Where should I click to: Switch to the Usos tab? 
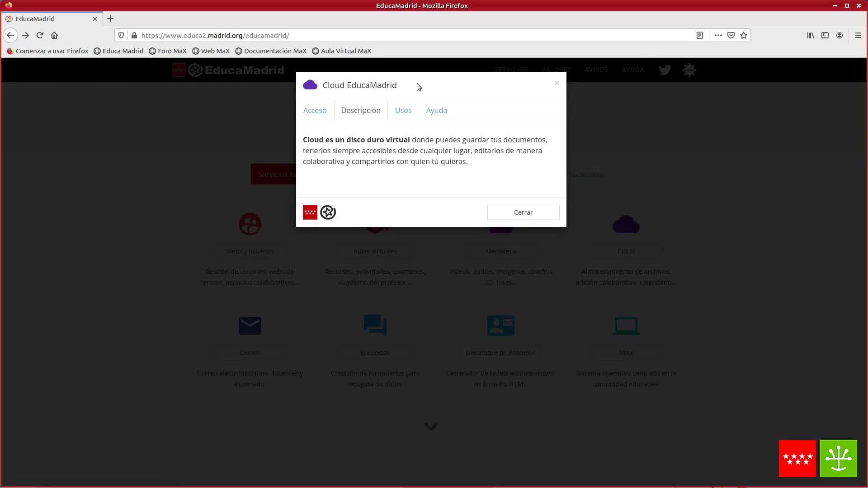click(x=403, y=110)
